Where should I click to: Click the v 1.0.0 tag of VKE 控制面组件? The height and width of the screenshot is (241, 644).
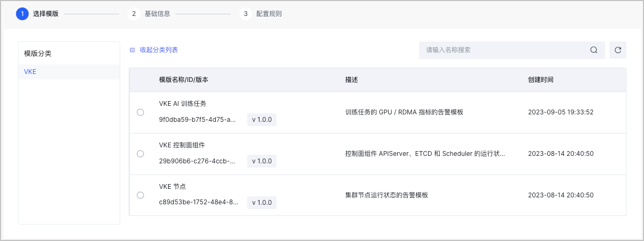coord(262,161)
